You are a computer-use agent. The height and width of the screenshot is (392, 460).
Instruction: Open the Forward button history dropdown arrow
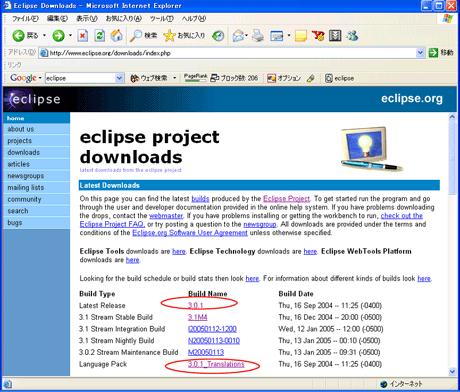point(70,35)
